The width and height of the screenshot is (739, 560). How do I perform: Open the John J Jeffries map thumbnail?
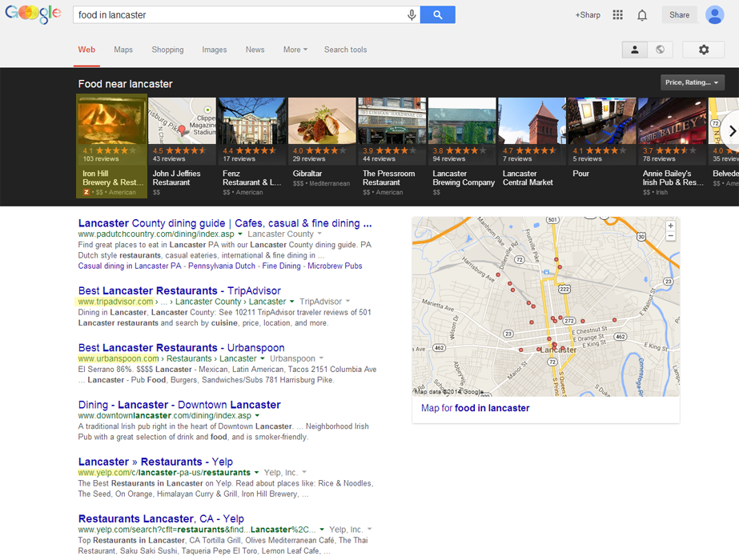[x=183, y=121]
